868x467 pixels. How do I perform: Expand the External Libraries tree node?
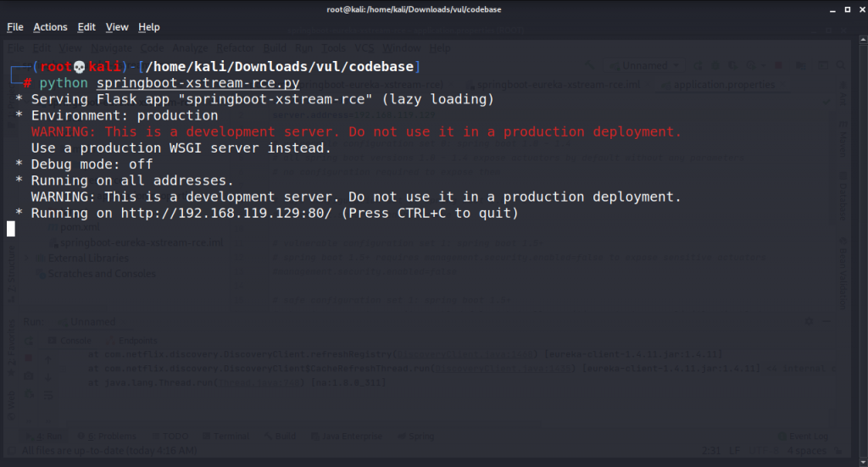tap(88, 259)
